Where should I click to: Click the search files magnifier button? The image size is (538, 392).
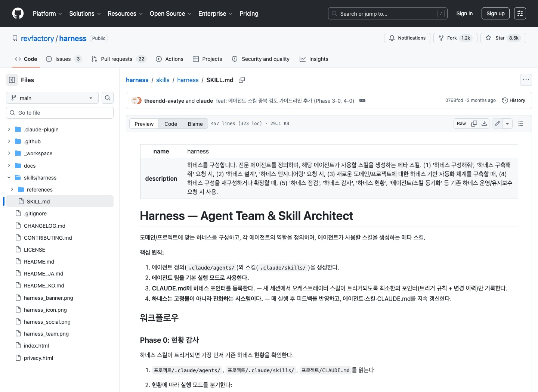pos(108,98)
